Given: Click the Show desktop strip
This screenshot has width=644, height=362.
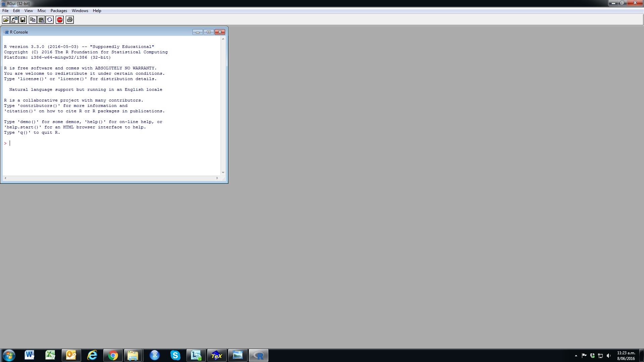Looking at the screenshot, I should click(x=641, y=356).
